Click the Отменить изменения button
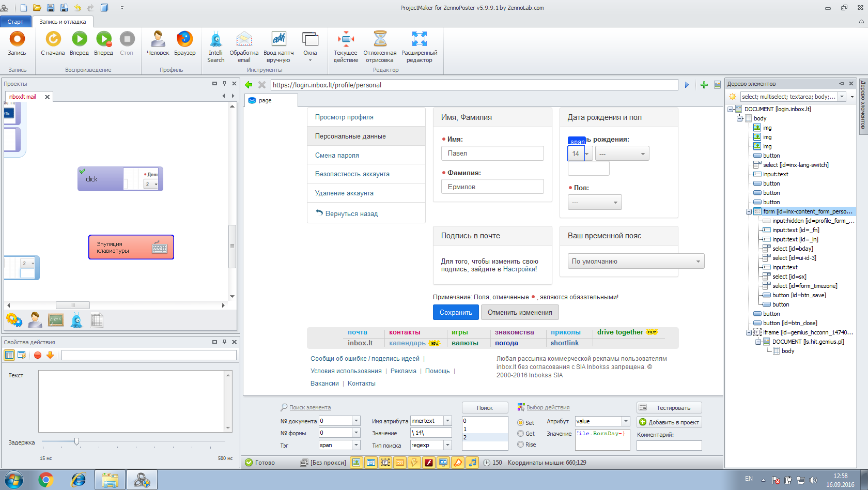Image resolution: width=868 pixels, height=490 pixels. pos(520,312)
